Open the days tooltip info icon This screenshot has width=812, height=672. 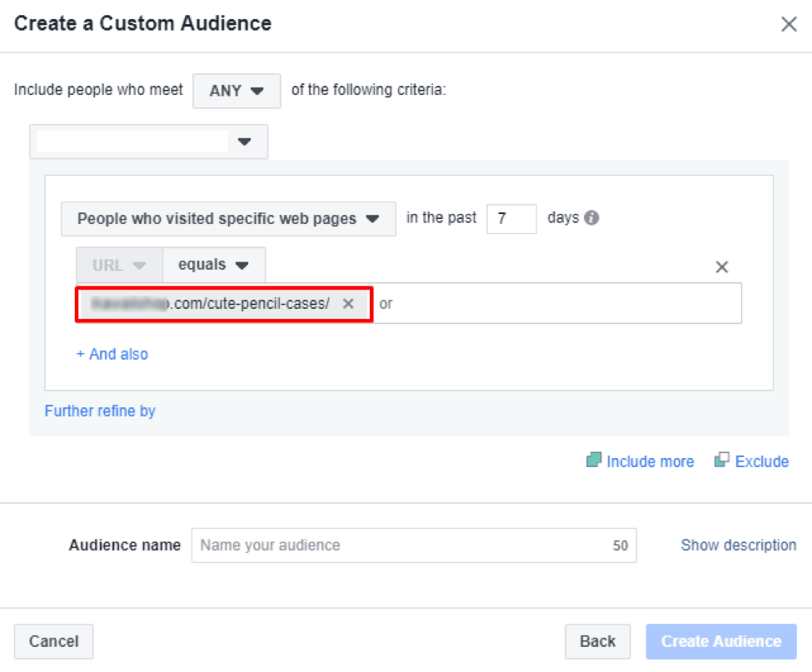click(592, 218)
